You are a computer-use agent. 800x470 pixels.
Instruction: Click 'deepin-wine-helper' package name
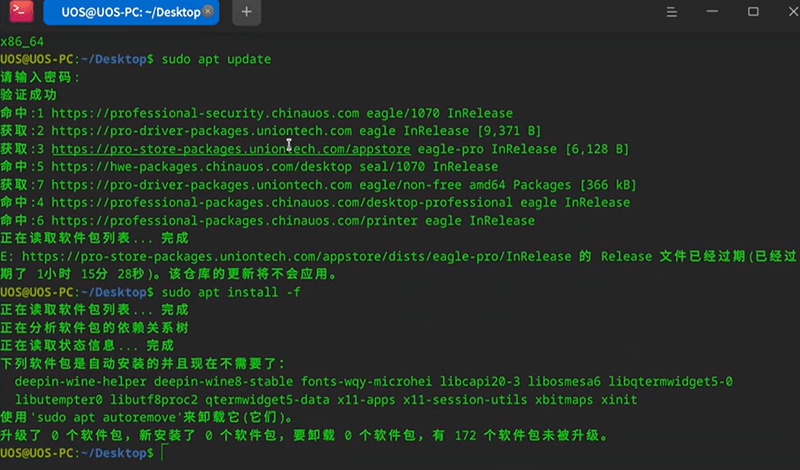(x=81, y=382)
